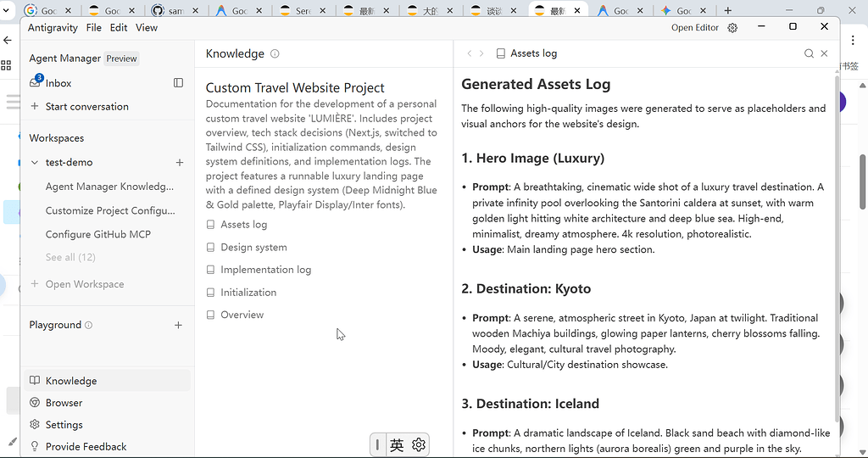Click the Custom Travel Website Project title
This screenshot has height=458, width=868.
[295, 87]
